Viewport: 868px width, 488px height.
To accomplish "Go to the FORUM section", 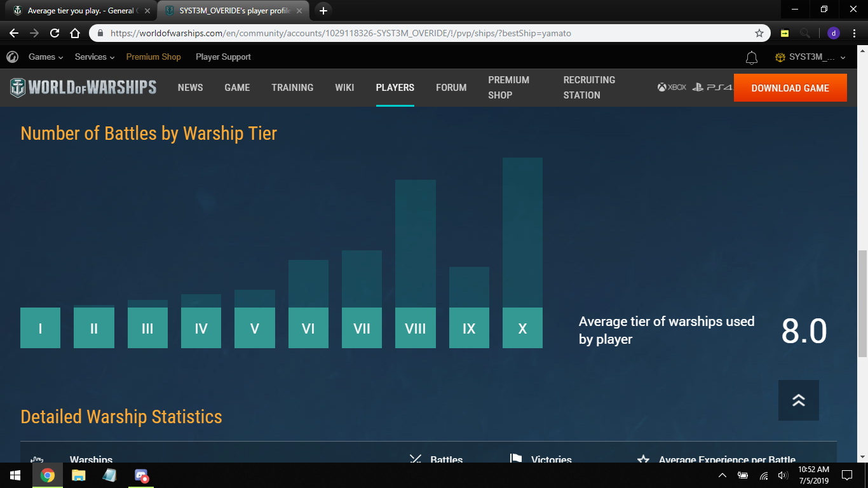I will [451, 88].
